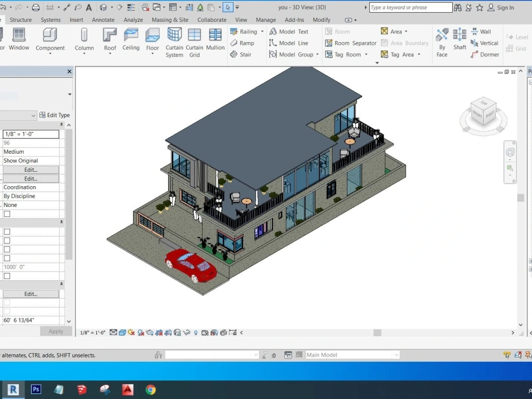532x399 pixels.
Task: Switch to the Annotate ribbon tab
Action: pyautogui.click(x=103, y=20)
